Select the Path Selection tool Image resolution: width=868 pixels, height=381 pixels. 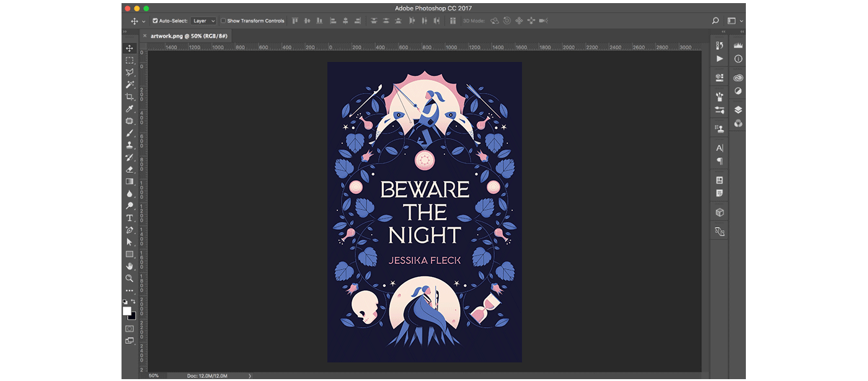pos(130,242)
